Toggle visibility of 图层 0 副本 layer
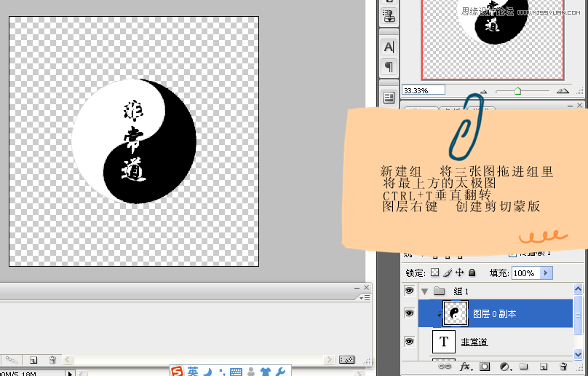The width and height of the screenshot is (588, 376). pos(409,313)
